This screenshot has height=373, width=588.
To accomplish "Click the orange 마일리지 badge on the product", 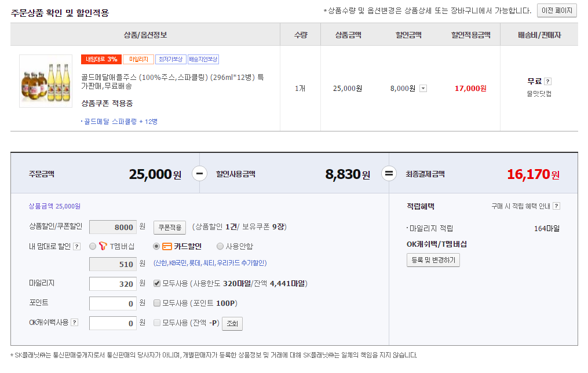I will (138, 59).
